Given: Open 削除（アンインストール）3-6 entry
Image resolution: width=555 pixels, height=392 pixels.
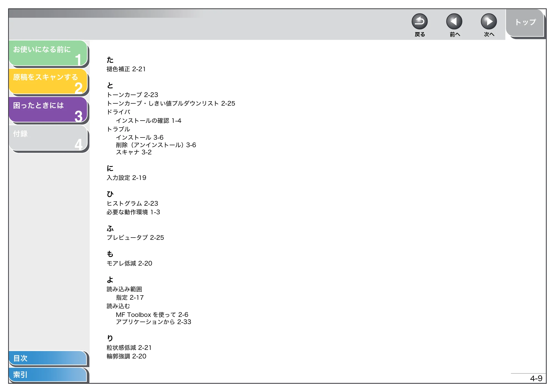Looking at the screenshot, I should (x=156, y=145).
